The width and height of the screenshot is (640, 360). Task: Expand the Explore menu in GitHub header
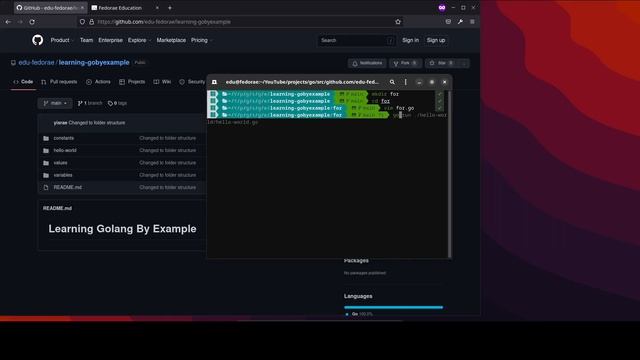tap(139, 40)
